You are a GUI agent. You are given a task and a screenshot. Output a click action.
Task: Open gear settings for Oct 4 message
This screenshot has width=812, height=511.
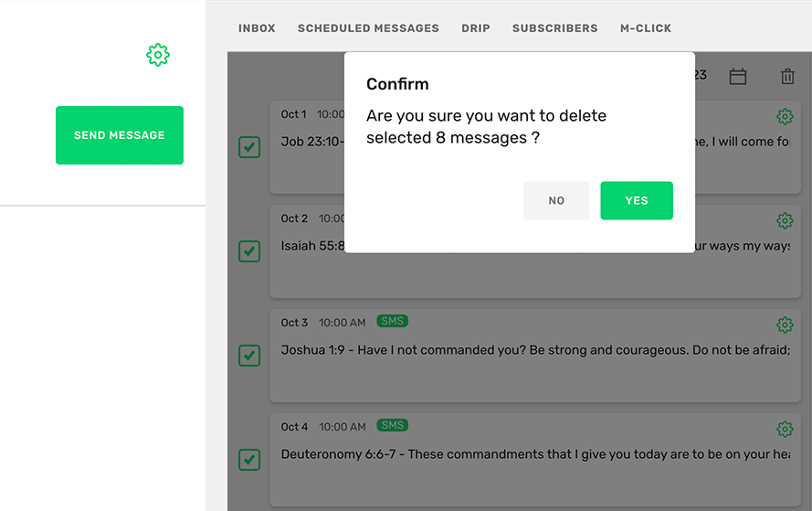[784, 429]
